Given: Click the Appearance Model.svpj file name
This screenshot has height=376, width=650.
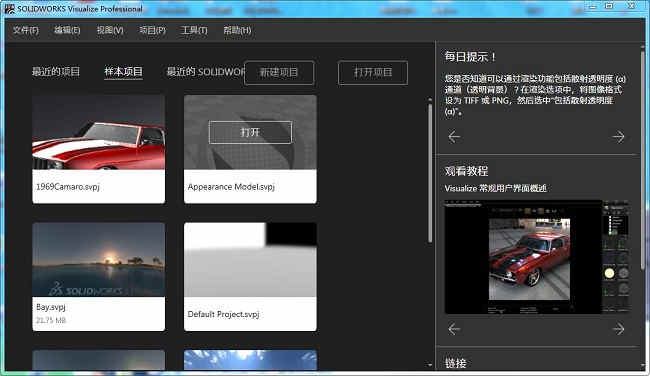Looking at the screenshot, I should 231,187.
